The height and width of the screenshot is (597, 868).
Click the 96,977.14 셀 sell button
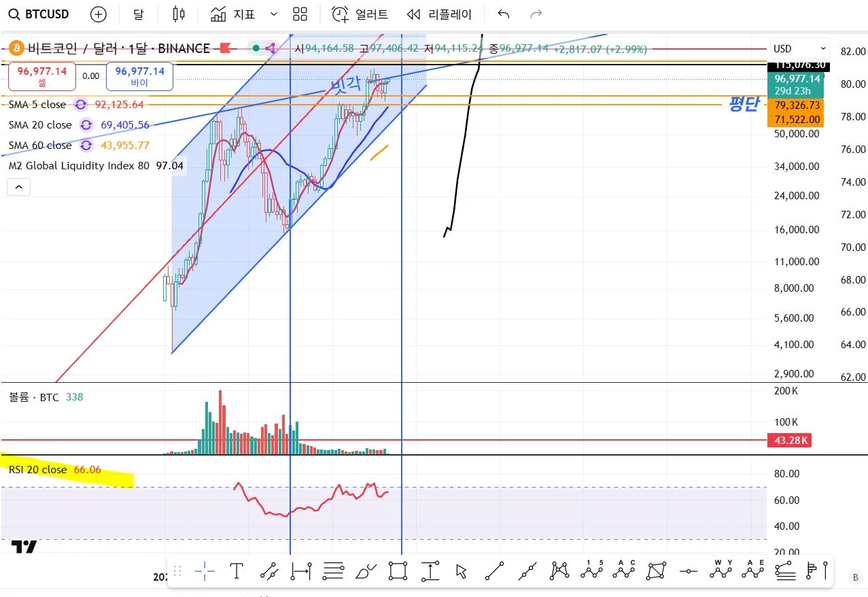(x=42, y=76)
